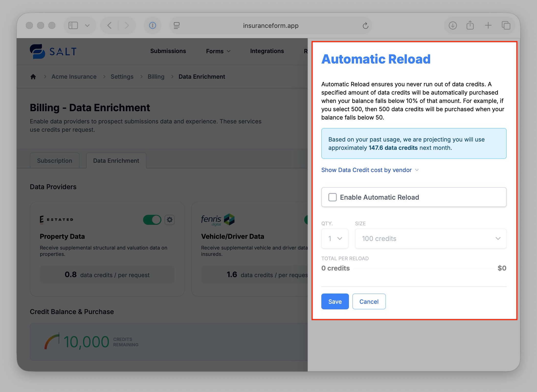Open Safari downloads icon

pos(453,25)
